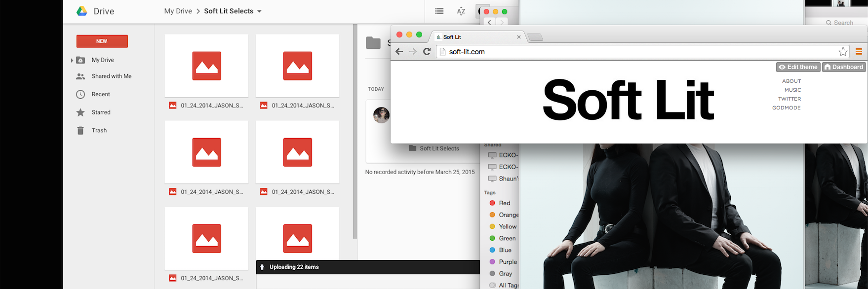Select the Orange tag in Finder
The height and width of the screenshot is (289, 868).
click(x=504, y=215)
